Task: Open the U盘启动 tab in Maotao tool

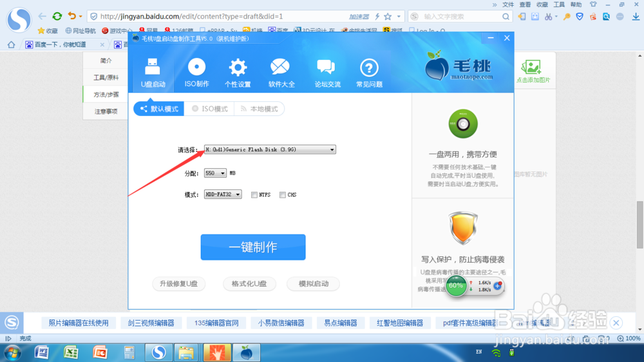Action: pos(153,73)
